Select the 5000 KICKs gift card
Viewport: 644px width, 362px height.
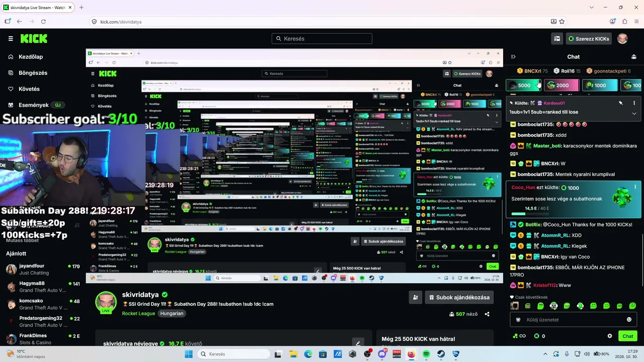[523, 85]
